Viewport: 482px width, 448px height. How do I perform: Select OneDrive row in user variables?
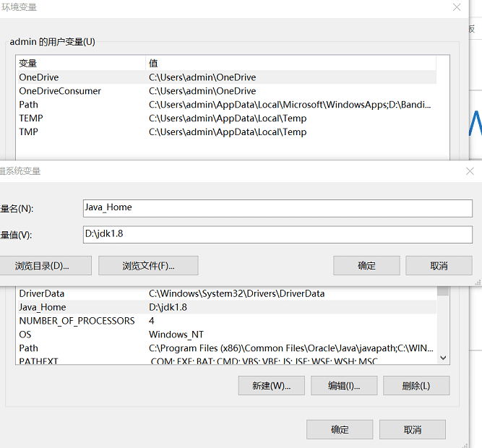pyautogui.click(x=228, y=77)
